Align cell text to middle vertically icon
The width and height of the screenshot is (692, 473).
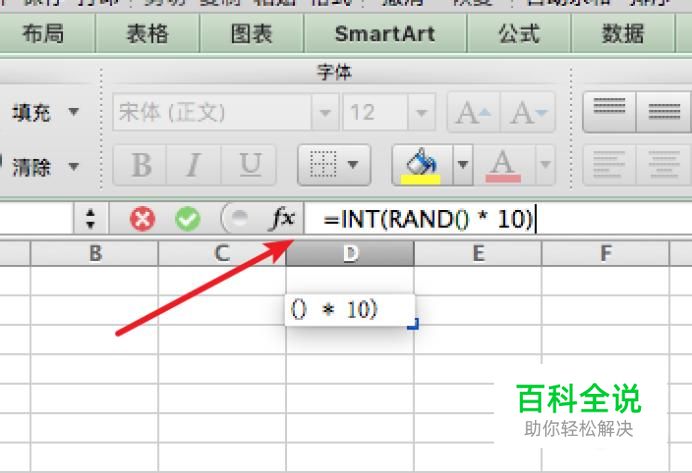tap(664, 111)
